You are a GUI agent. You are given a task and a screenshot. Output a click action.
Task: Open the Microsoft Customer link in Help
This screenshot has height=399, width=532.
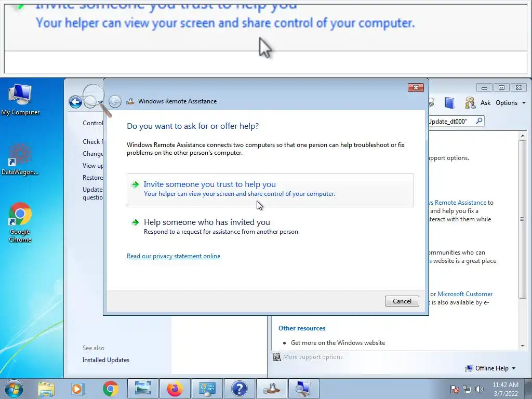[465, 294]
